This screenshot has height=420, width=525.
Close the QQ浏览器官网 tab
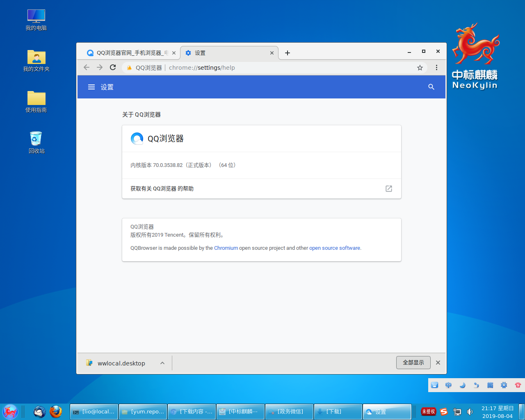click(x=174, y=53)
